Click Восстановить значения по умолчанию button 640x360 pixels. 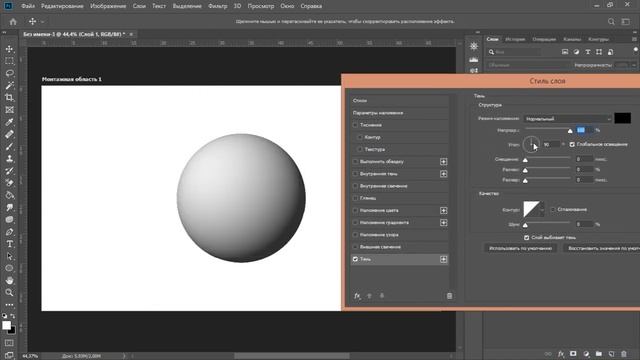coord(602,248)
